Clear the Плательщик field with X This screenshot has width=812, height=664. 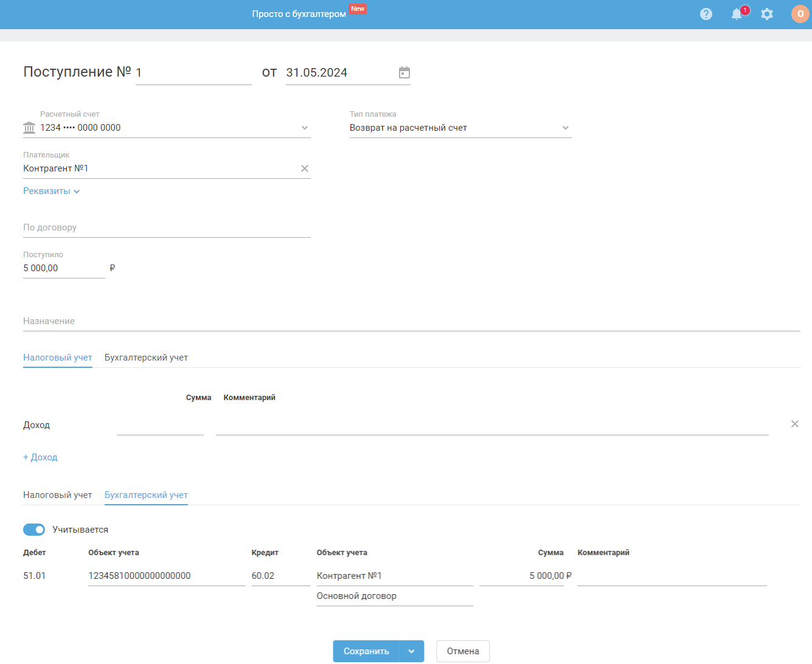point(305,168)
